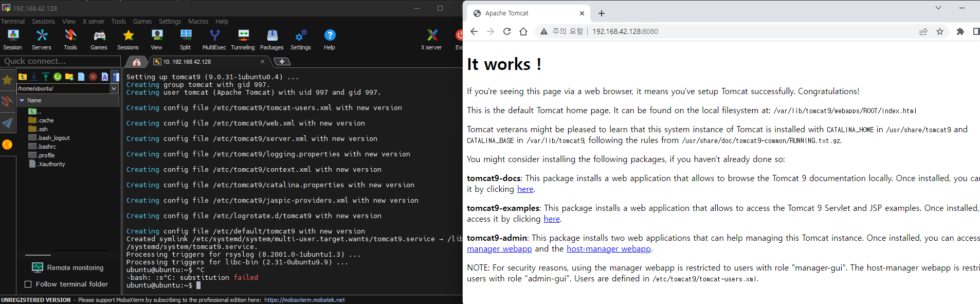Open the Terminal menu

click(13, 22)
